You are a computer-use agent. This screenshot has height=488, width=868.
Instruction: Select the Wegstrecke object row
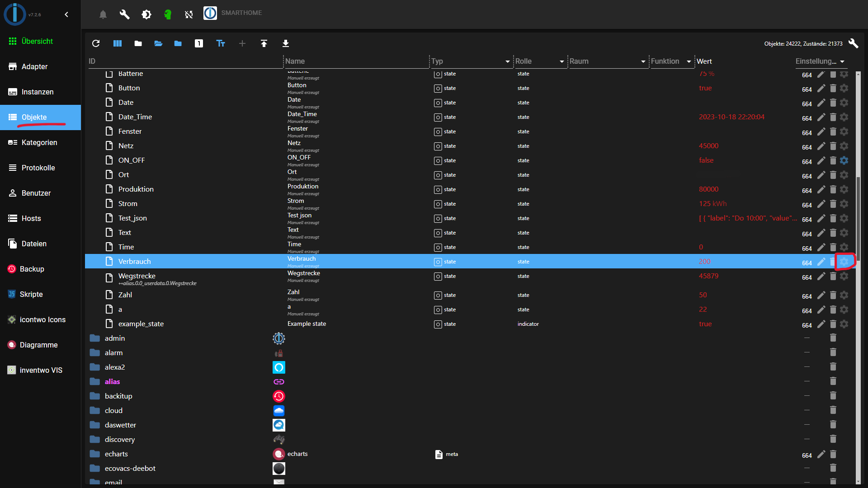[x=470, y=278]
